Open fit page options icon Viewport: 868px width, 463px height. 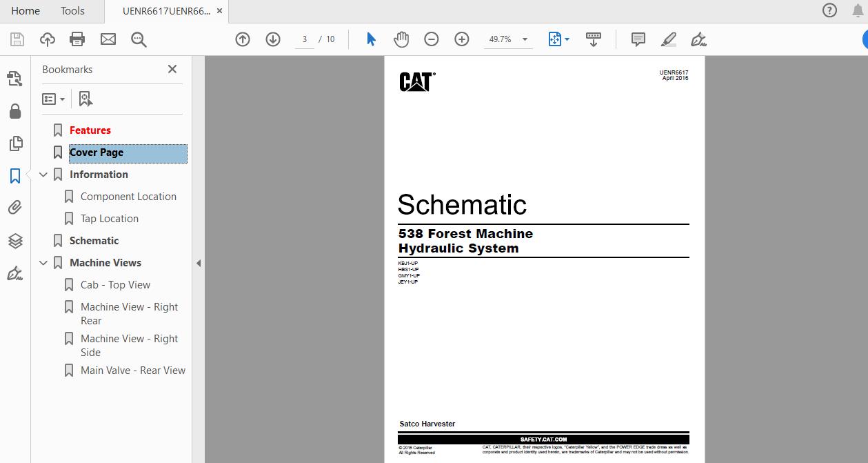click(x=558, y=39)
